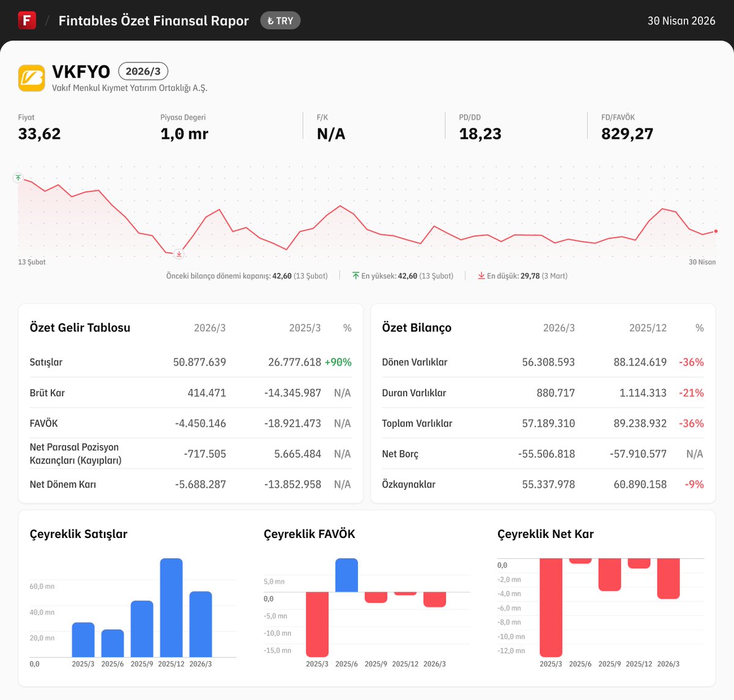Click the Özkaynaklar -9% change
The image size is (734, 700).
(x=694, y=484)
